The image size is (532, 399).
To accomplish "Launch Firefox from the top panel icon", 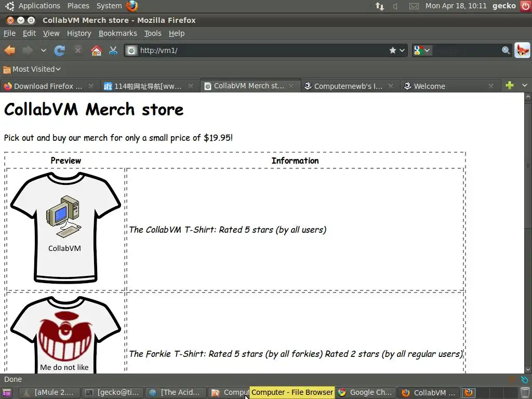I will (x=132, y=6).
